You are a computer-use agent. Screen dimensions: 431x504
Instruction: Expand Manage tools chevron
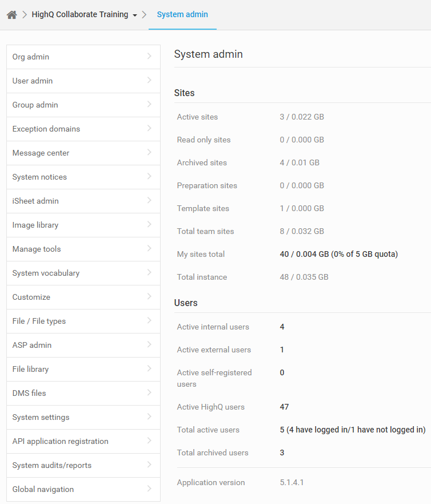[x=149, y=248]
